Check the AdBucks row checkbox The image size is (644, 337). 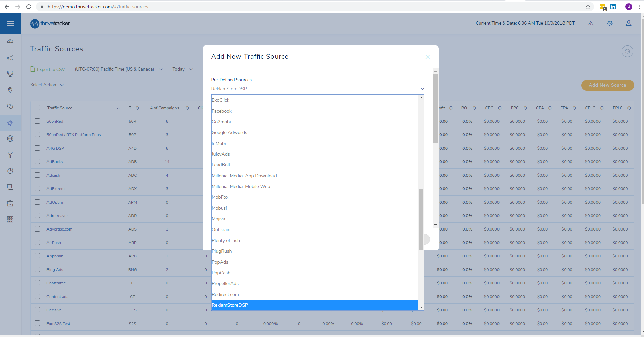pyautogui.click(x=37, y=161)
